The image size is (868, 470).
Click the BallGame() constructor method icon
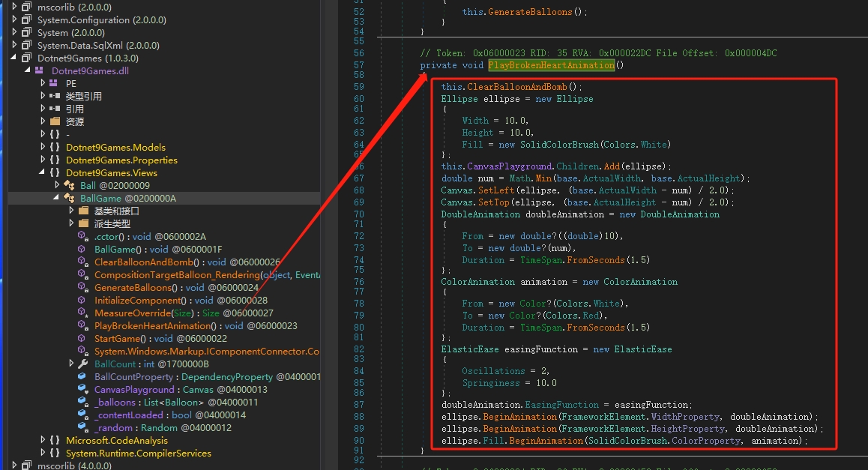(x=82, y=249)
